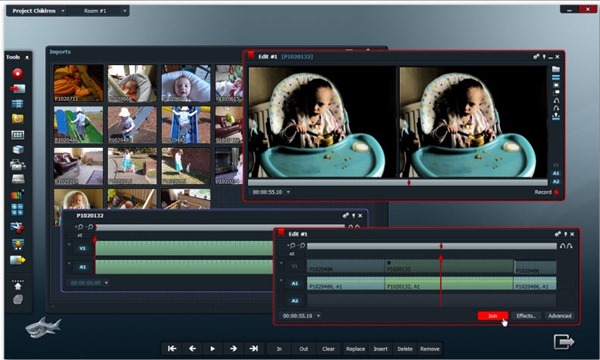Click the exit room door icon
The width and height of the screenshot is (600, 360).
coord(564,341)
